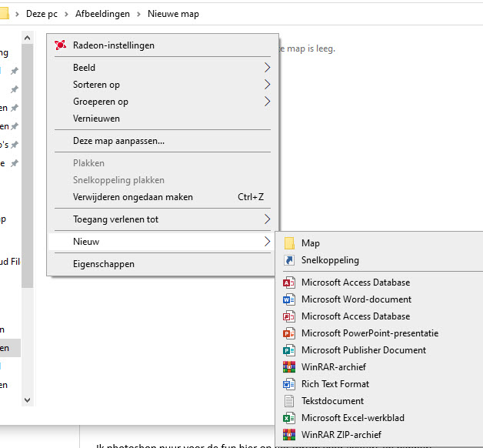This screenshot has height=448, width=483.
Task: Click the sidebar scrollbar down arrow
Action: click(28, 400)
